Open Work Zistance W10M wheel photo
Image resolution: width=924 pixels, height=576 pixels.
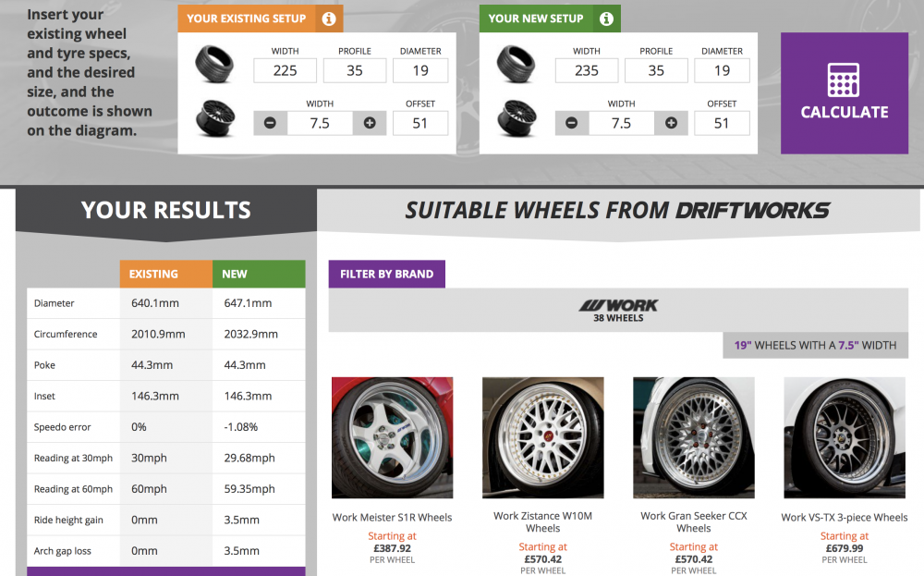pyautogui.click(x=543, y=437)
